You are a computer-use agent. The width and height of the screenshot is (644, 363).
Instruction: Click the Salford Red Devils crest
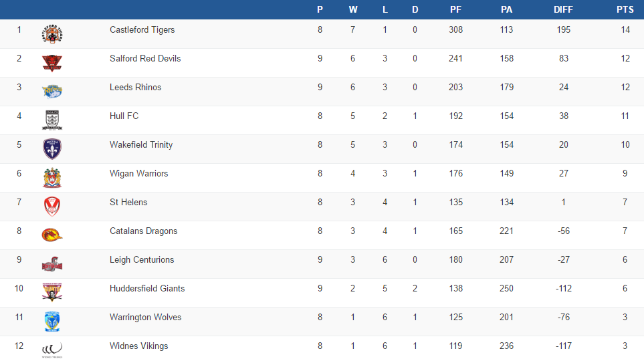(x=52, y=63)
